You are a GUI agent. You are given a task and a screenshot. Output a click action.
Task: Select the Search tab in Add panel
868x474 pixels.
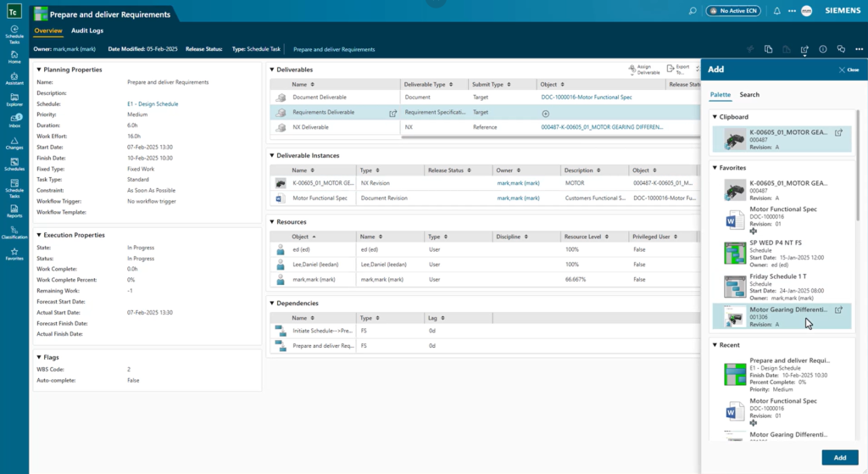(749, 95)
